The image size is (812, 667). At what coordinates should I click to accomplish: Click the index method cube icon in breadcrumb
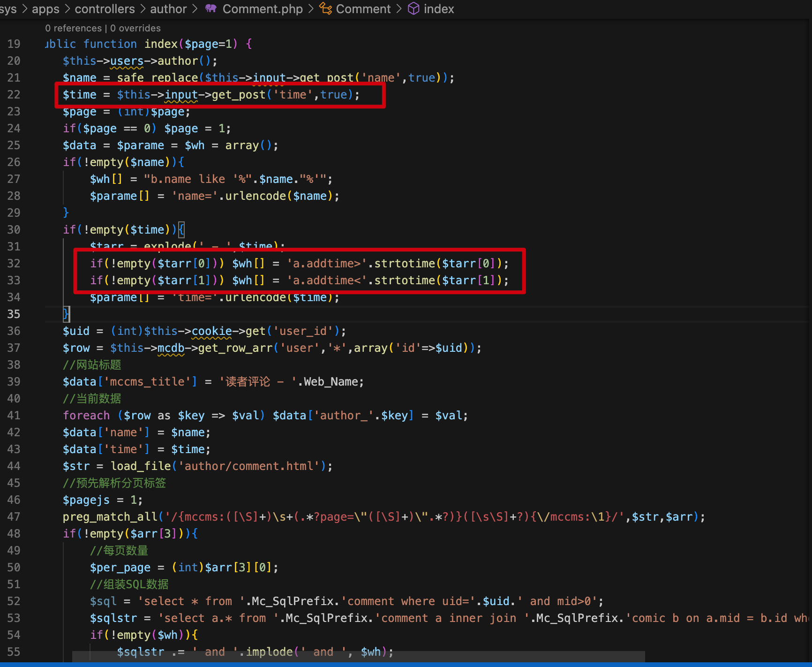pos(414,8)
